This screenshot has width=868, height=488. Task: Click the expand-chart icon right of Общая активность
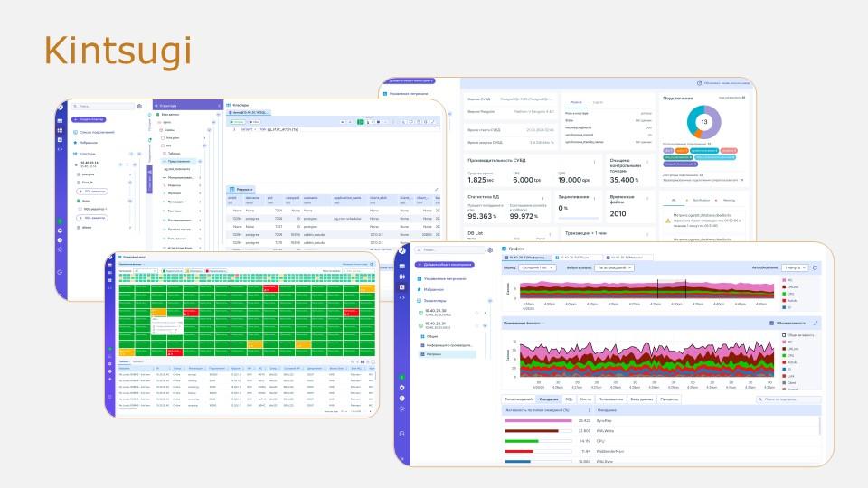point(816,323)
